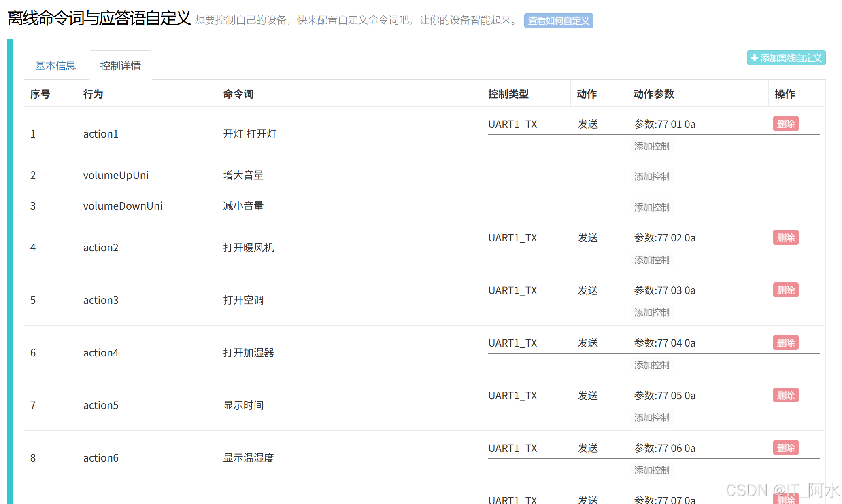Click 添加控制 under 显示温湿度 row

[651, 470]
